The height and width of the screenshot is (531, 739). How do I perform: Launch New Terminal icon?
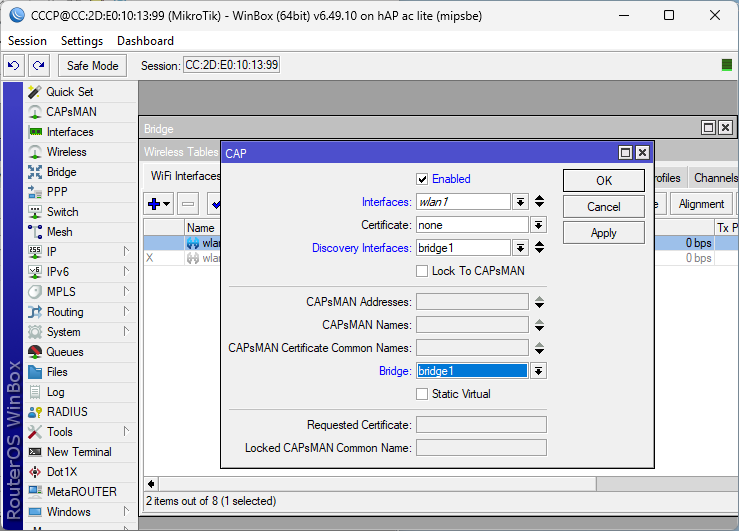pos(35,452)
